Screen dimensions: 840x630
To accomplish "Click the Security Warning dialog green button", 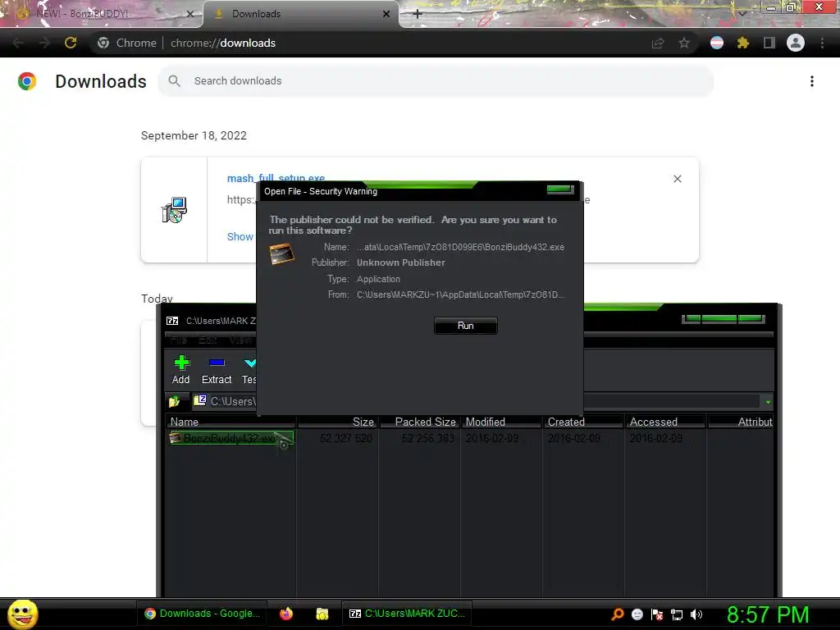I will 559,189.
